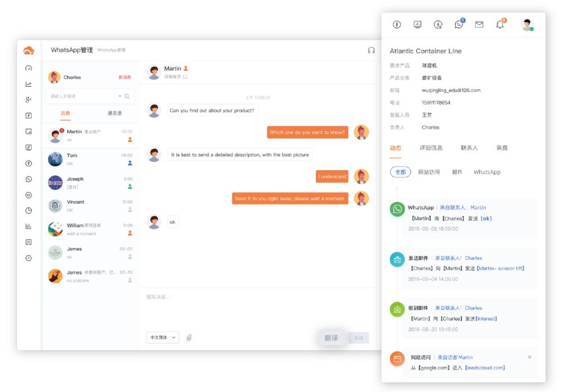Open the notification bell with orange badge

tap(500, 24)
